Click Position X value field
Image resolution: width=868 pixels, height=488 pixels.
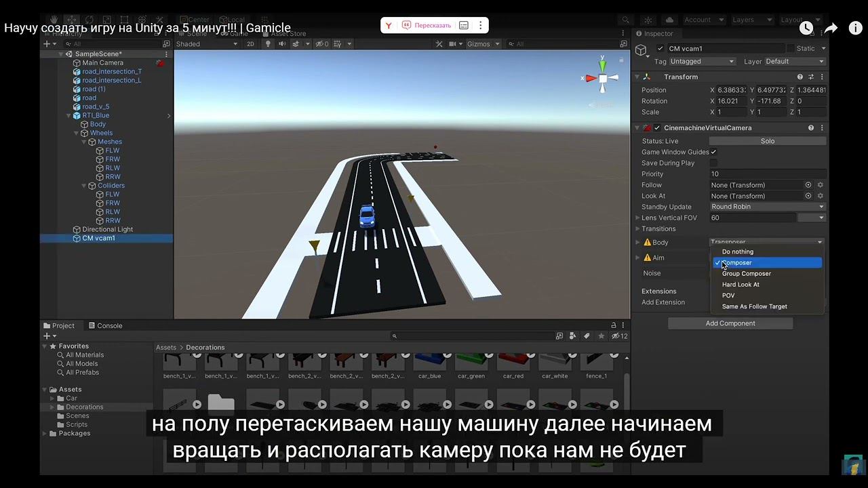coord(732,90)
